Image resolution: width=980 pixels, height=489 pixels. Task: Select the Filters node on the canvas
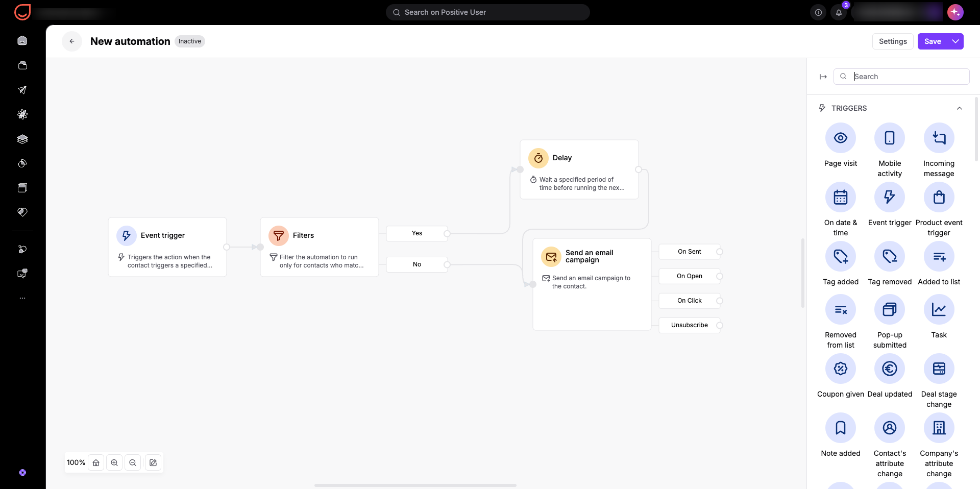tap(320, 247)
